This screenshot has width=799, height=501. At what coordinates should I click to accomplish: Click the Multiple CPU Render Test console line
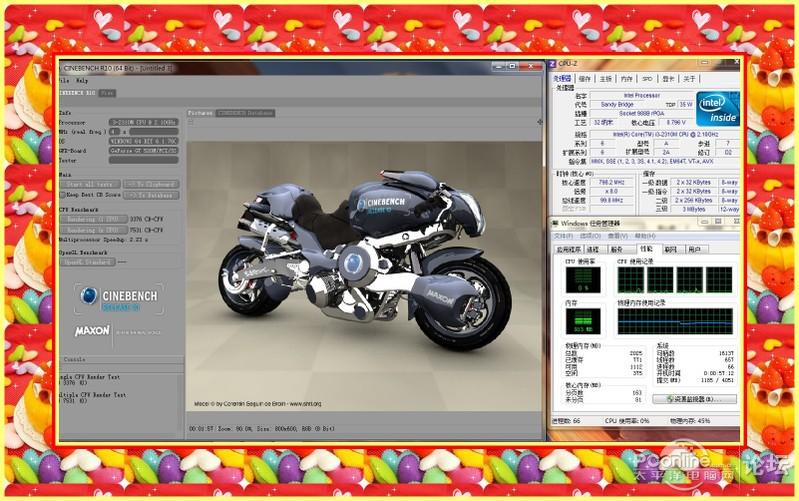click(x=92, y=395)
